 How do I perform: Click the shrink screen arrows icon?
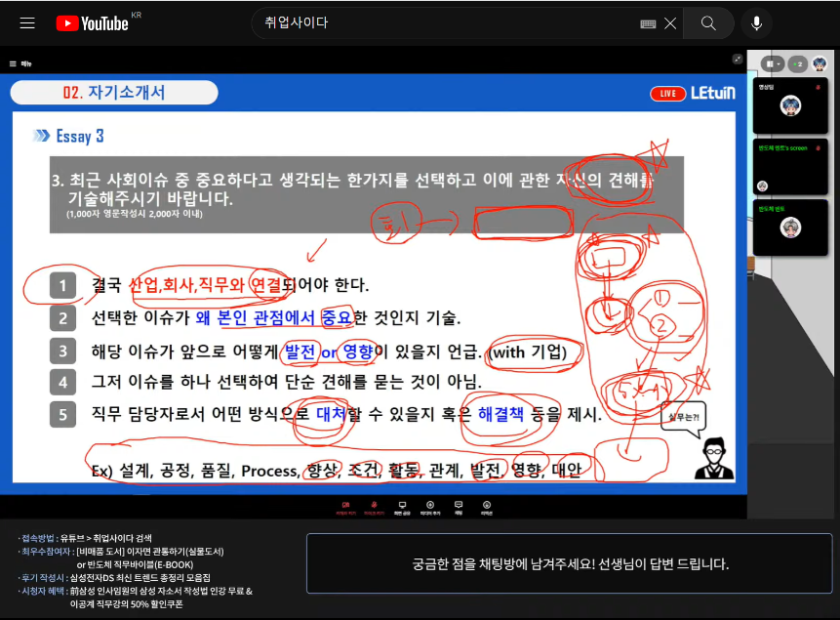point(738,59)
